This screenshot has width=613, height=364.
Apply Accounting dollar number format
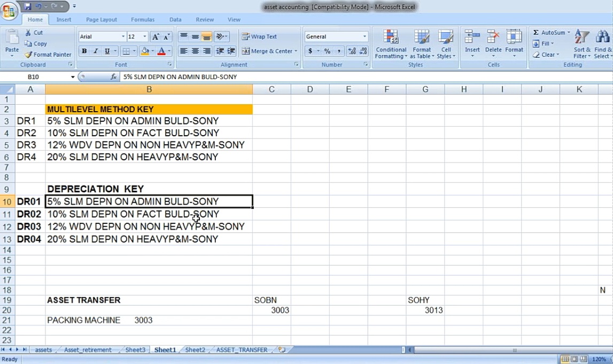(x=310, y=51)
